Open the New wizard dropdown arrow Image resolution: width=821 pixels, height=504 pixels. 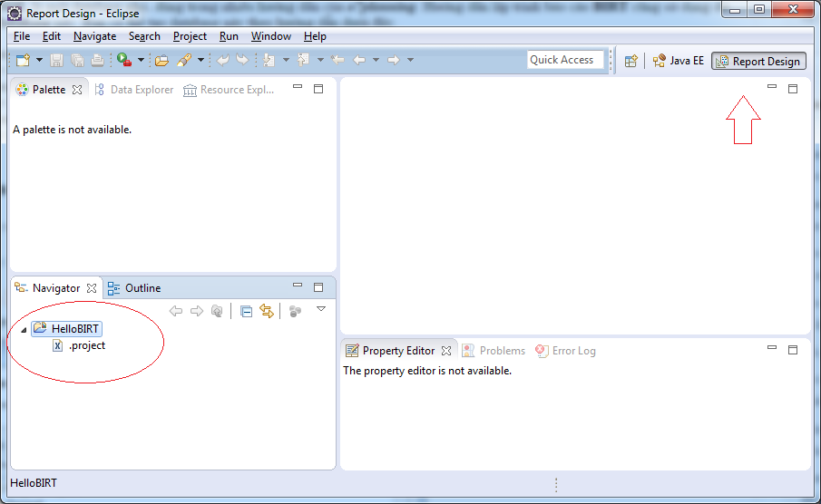pyautogui.click(x=39, y=60)
